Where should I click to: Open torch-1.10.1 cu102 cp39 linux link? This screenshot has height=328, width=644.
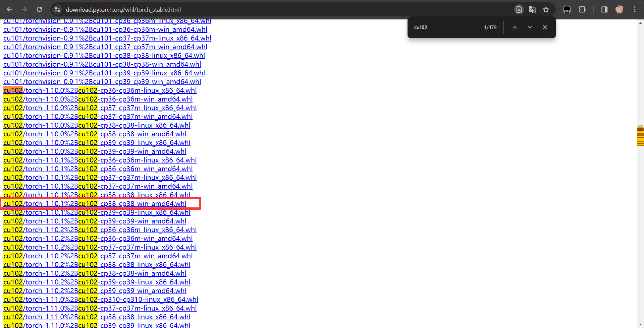(97, 212)
